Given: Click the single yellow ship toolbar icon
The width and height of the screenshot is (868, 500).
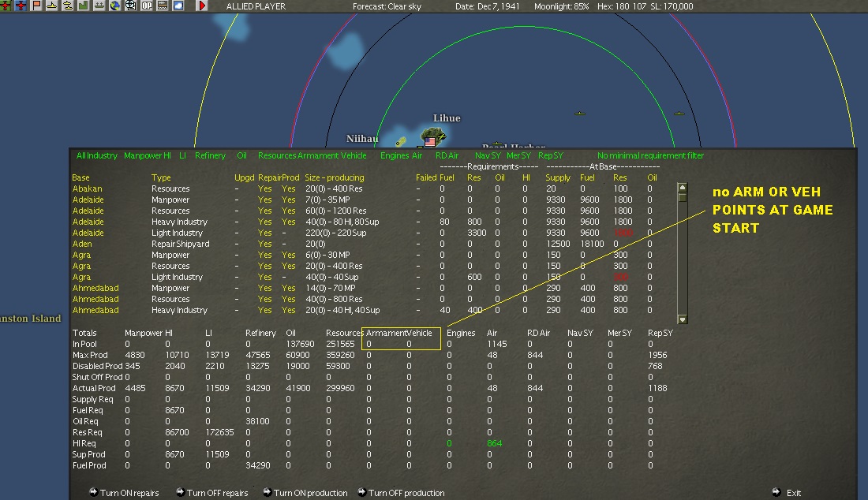Looking at the screenshot, I should coord(52,6).
